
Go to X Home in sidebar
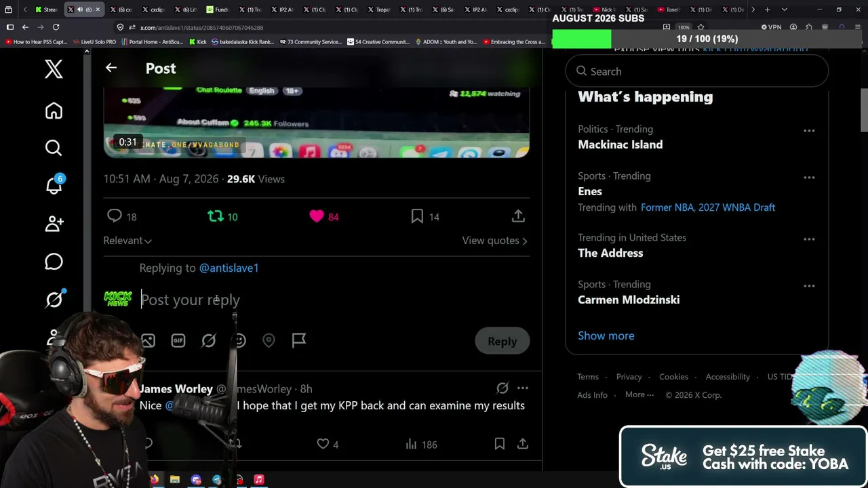[x=54, y=111]
